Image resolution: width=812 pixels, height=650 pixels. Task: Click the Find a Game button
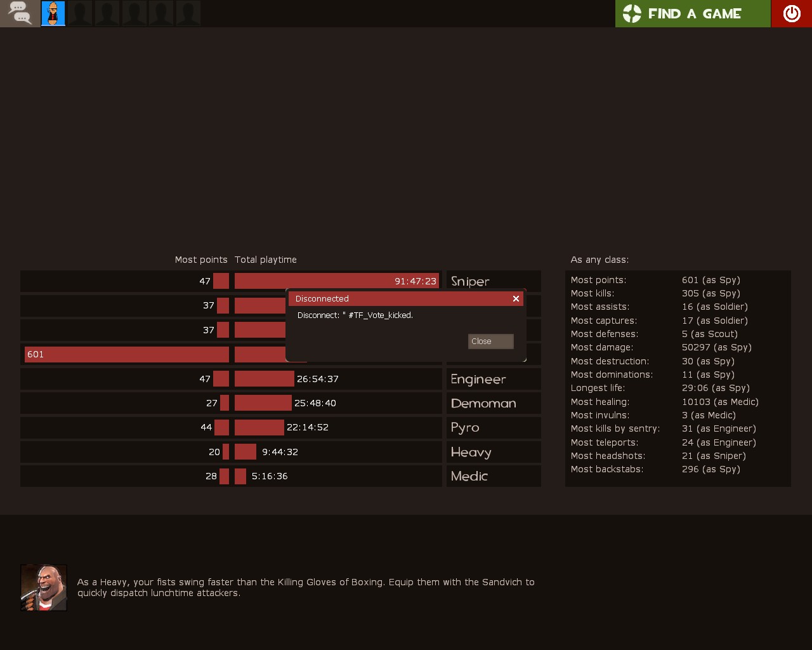click(693, 13)
